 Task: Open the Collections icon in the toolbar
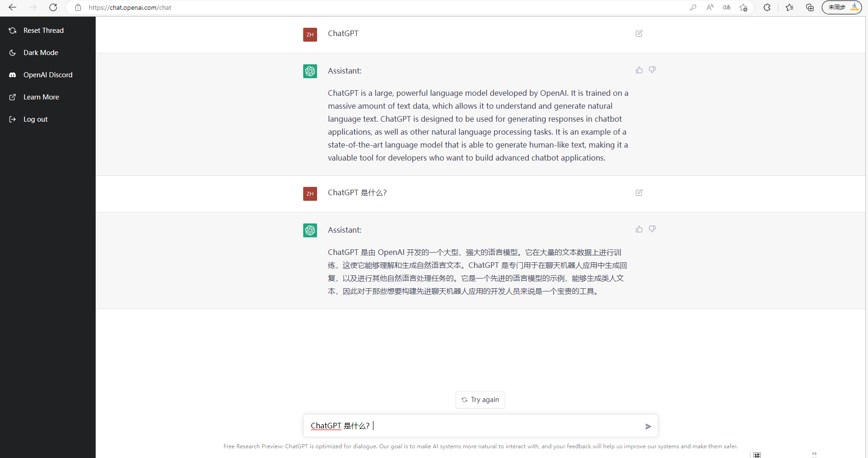point(809,7)
